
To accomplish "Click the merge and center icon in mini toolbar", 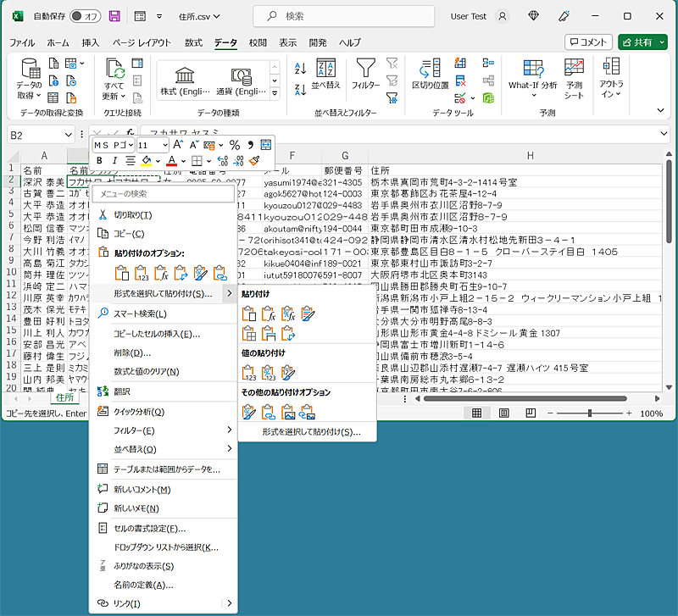I will point(266,145).
